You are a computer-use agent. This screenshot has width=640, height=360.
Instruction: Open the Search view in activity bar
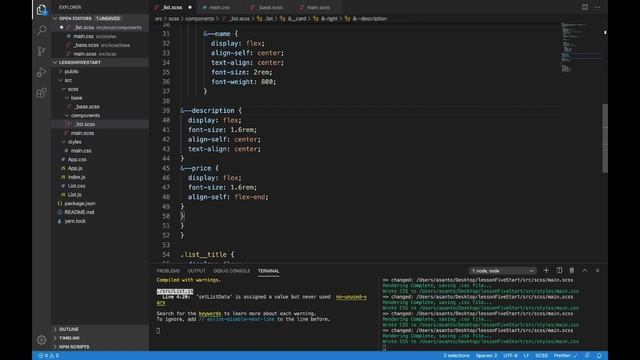click(x=42, y=30)
